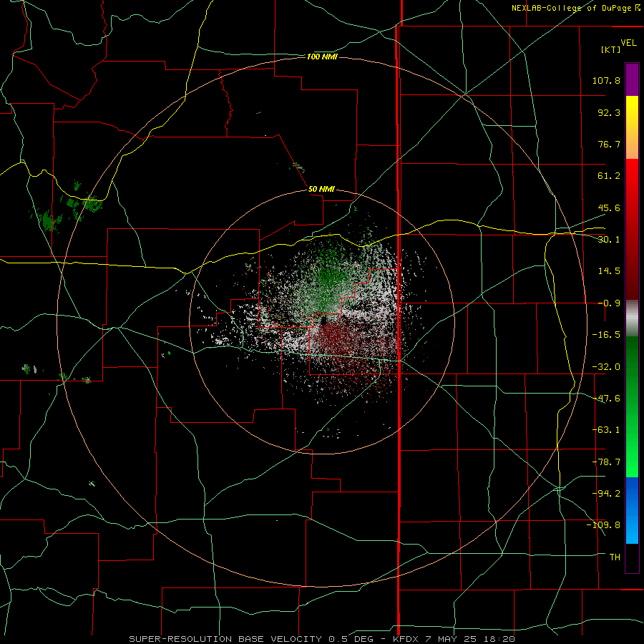Click the 50 NMI range ring label

tap(321, 189)
